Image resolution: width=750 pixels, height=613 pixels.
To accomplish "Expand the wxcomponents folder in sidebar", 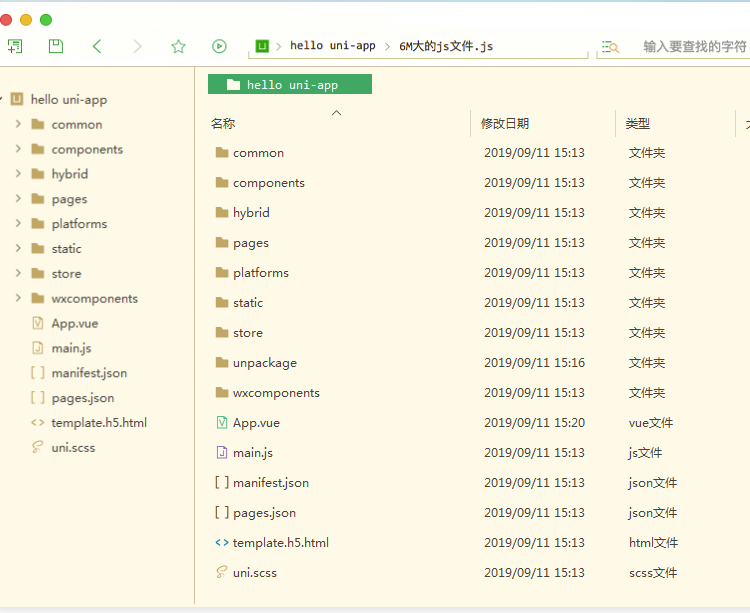I will 18,298.
